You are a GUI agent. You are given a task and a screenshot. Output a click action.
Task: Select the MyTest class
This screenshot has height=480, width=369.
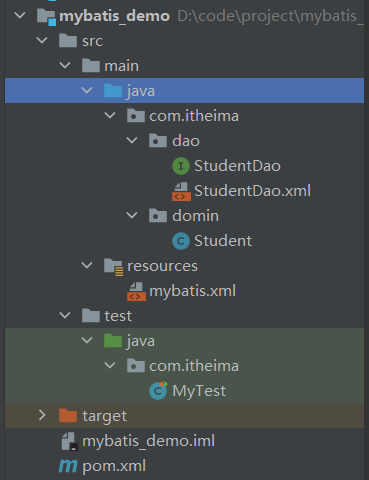(199, 391)
